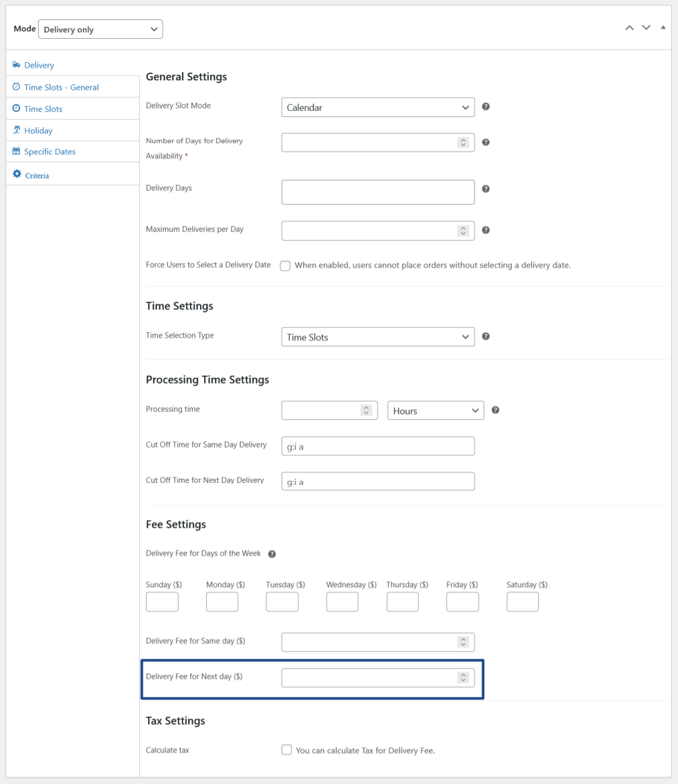Click the move panel up arrow icon
Viewport: 678px width, 784px height.
click(x=629, y=28)
